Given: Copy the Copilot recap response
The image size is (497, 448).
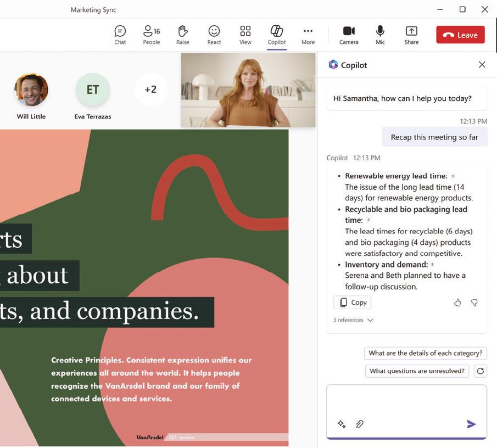Looking at the screenshot, I should click(352, 303).
